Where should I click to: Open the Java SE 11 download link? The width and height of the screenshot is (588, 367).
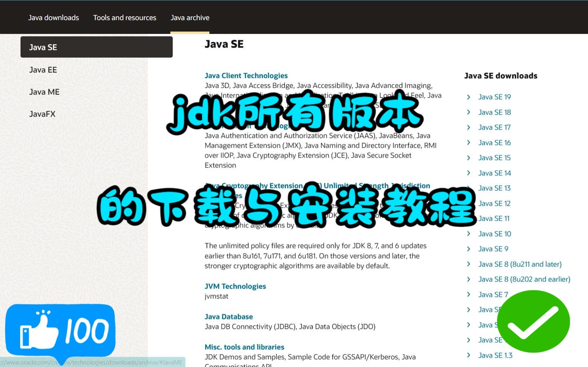point(494,218)
